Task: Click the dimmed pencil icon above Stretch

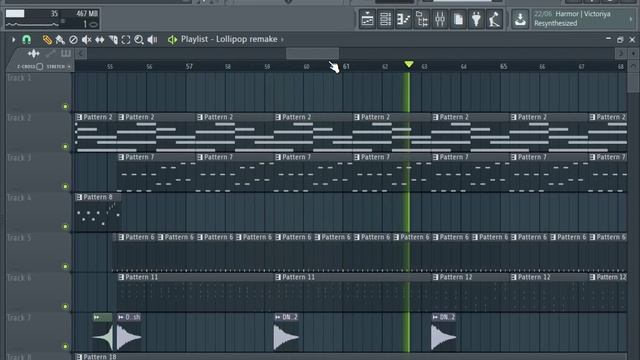Action: point(51,53)
